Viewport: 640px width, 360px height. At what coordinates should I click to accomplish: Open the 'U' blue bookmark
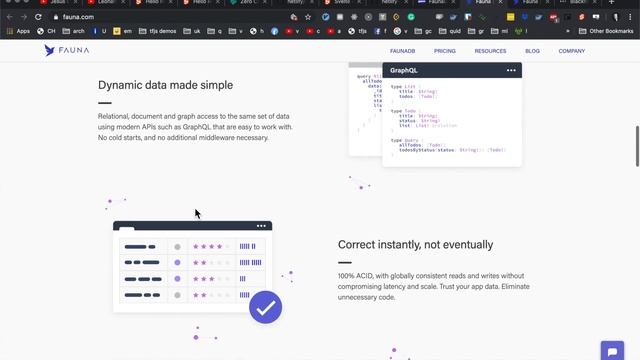99,31
